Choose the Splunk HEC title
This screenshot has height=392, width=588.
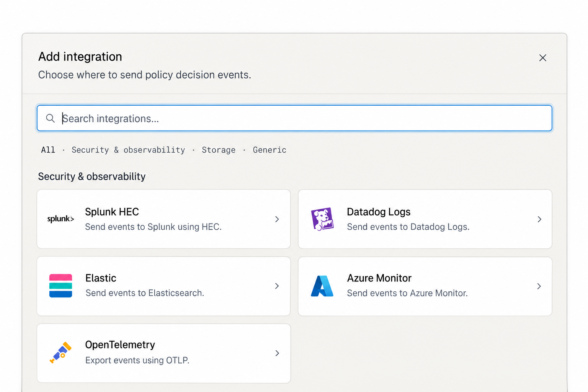[112, 212]
